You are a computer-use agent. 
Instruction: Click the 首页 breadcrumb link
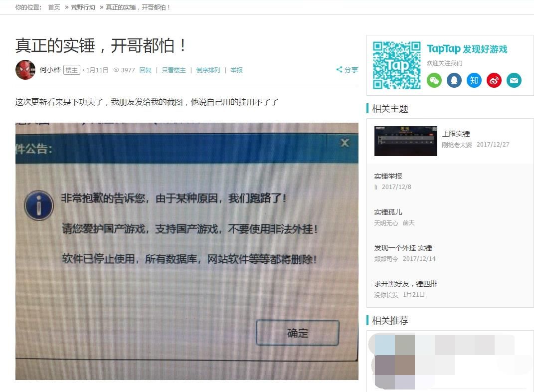(x=54, y=7)
